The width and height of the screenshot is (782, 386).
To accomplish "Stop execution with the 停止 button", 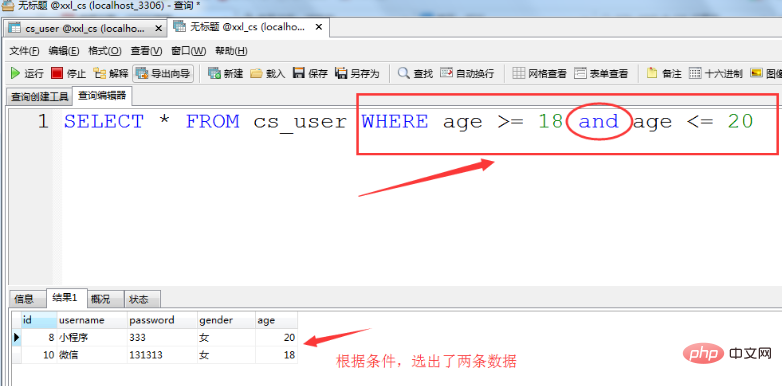I will click(69, 74).
